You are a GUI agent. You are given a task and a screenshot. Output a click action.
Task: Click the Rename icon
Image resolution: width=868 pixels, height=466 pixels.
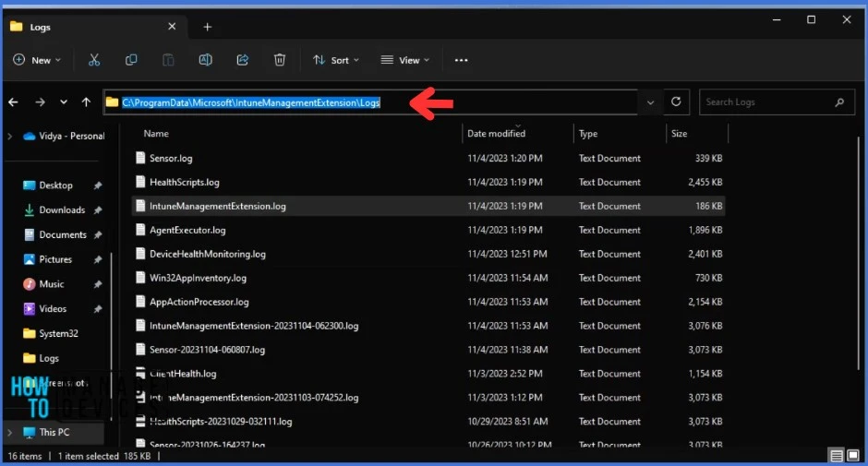205,60
